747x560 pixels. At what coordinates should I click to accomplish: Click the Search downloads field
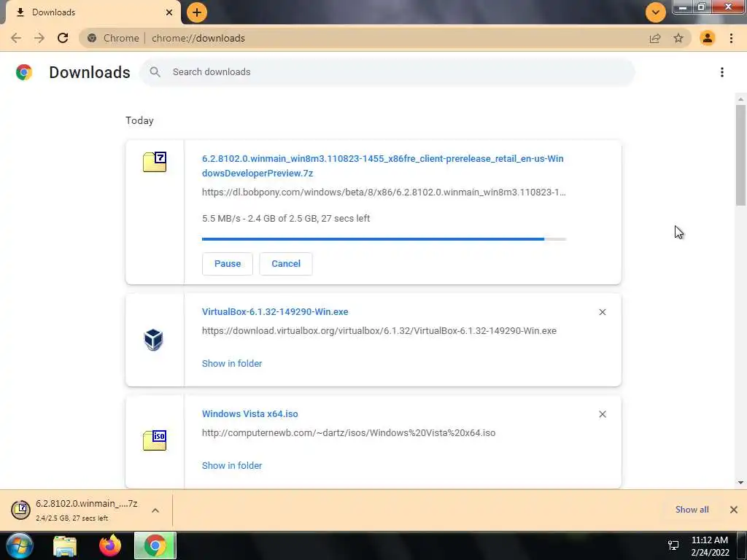click(x=387, y=72)
